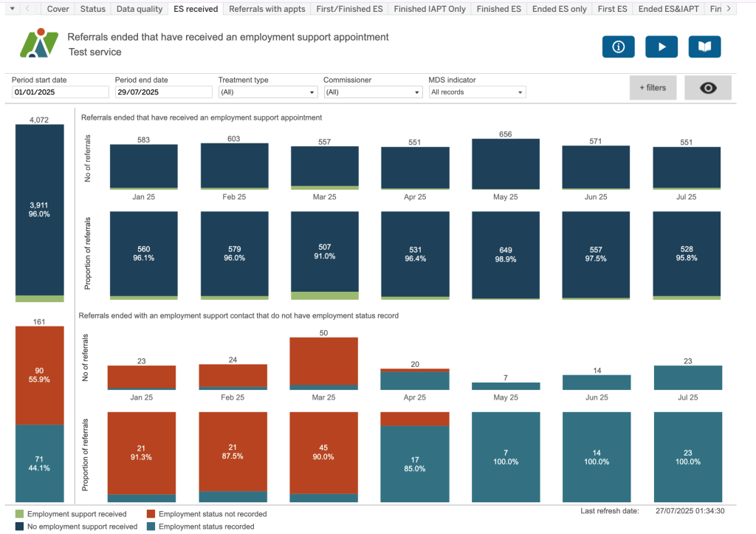The image size is (756, 534).
Task: Click the service logo icon
Action: 38,44
